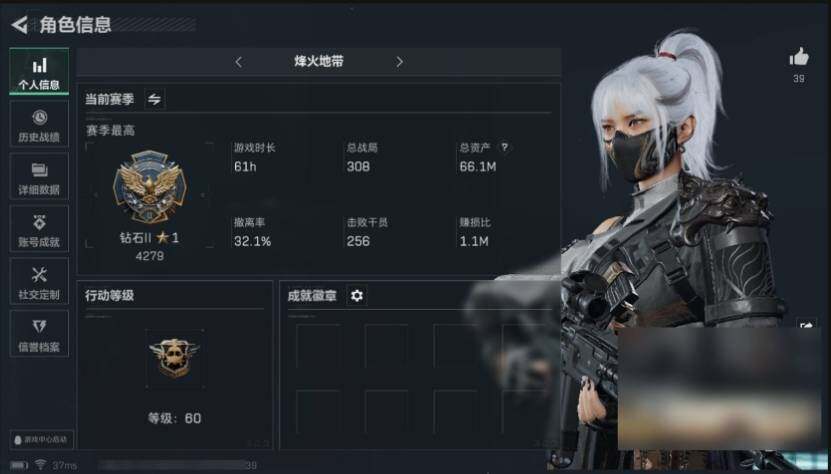Open 账号成就 achievements section
Image resolution: width=831 pixels, height=474 pixels.
tap(39, 229)
